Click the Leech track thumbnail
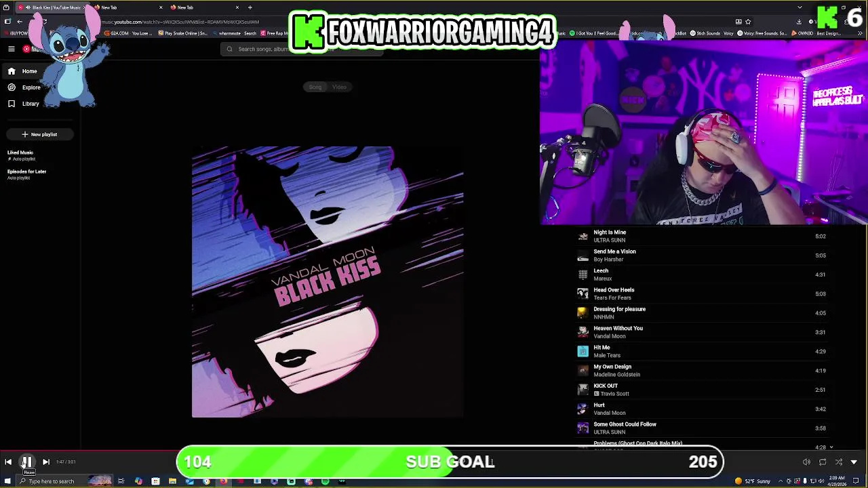Screen dimensions: 868x488 (x=583, y=274)
